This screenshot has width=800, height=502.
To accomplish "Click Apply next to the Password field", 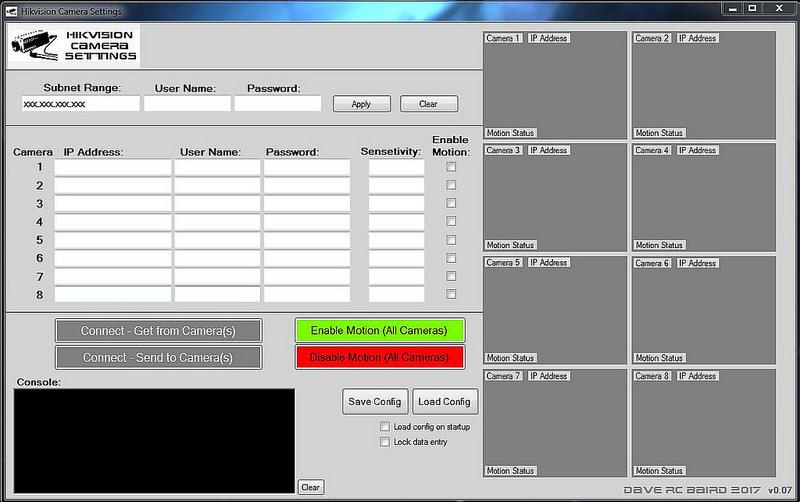I will click(x=362, y=104).
